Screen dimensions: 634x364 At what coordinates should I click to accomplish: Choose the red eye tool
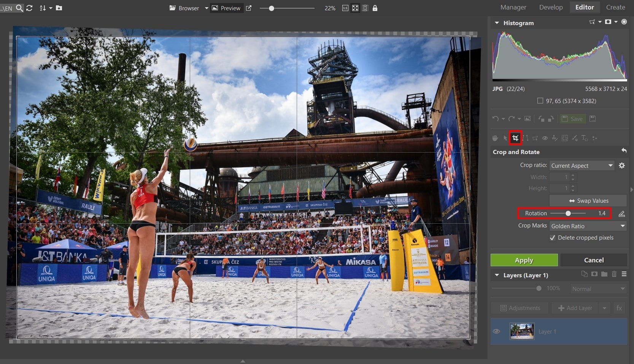(x=545, y=138)
